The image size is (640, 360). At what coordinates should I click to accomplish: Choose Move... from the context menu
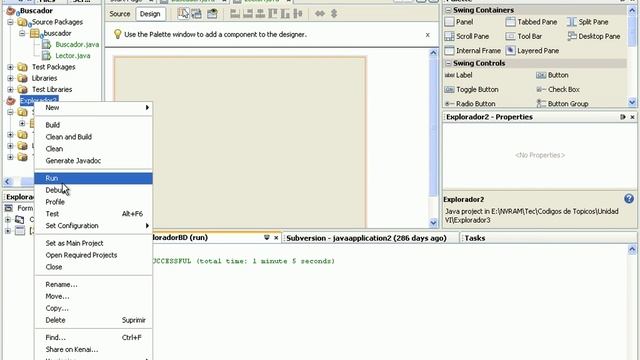[x=93, y=296]
